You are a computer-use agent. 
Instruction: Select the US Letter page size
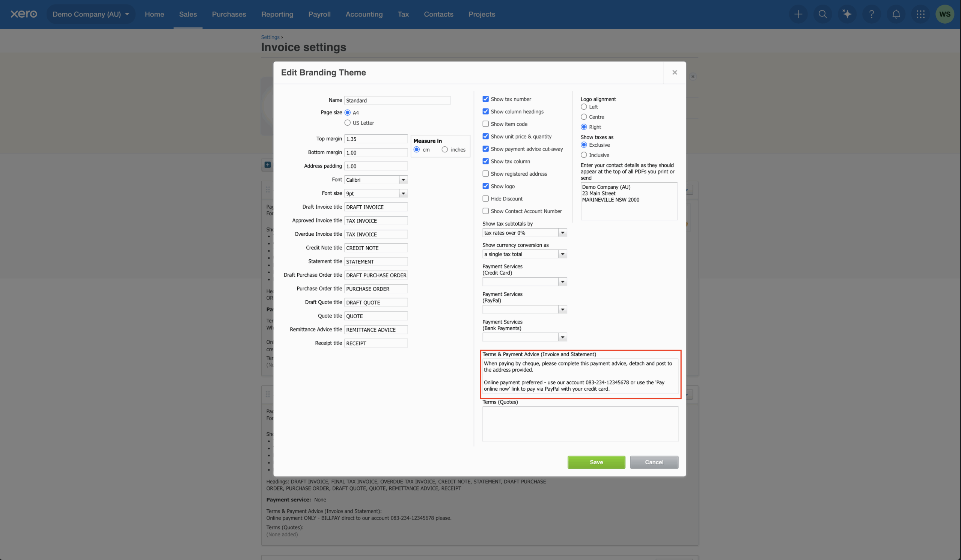[347, 123]
